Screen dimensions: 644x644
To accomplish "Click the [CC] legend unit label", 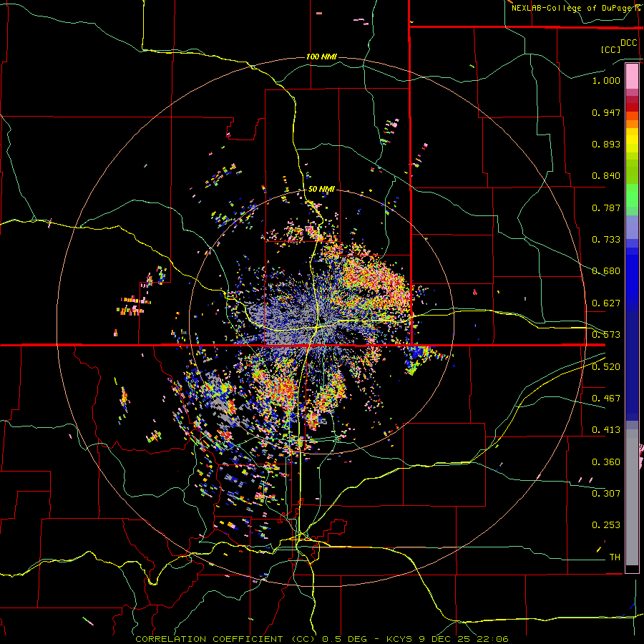I will tap(610, 49).
